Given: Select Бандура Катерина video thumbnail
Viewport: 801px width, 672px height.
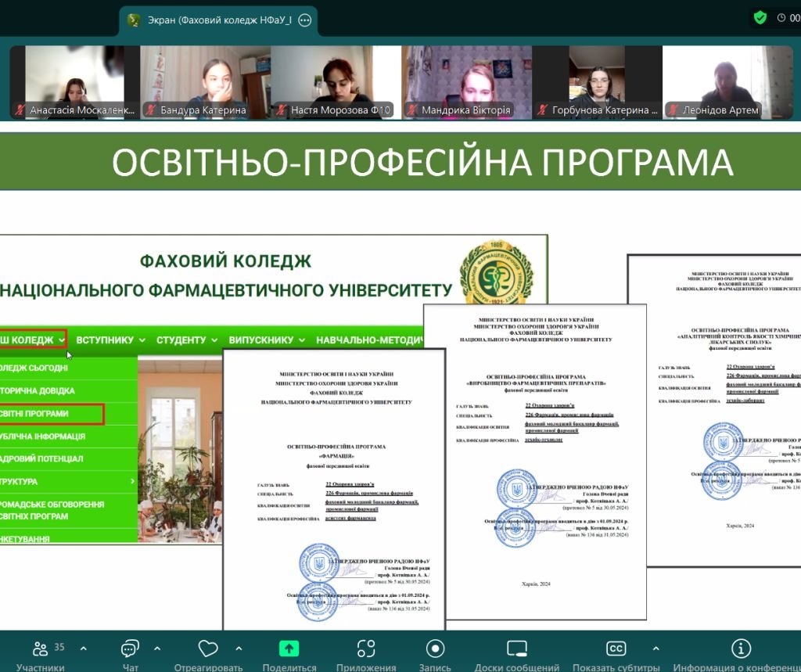Looking at the screenshot, I should (x=206, y=82).
